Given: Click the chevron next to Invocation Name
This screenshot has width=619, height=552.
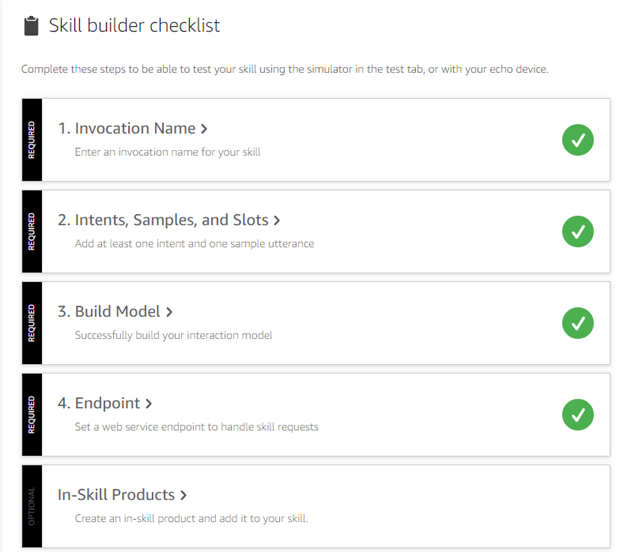Looking at the screenshot, I should click(x=204, y=129).
